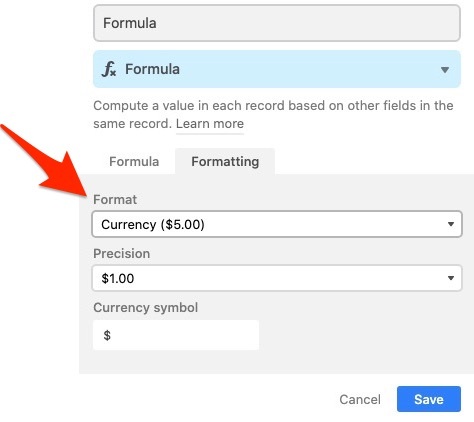Click the Precision label text
Screen dimensions: 474x422
(x=122, y=254)
